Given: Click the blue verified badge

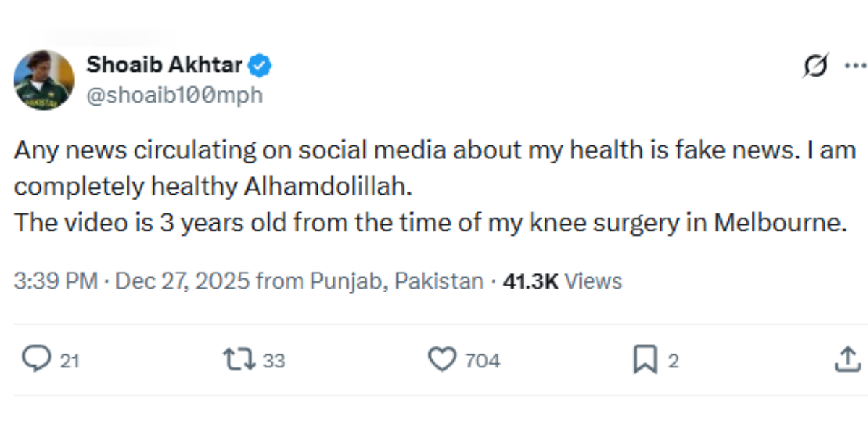Looking at the screenshot, I should (260, 66).
